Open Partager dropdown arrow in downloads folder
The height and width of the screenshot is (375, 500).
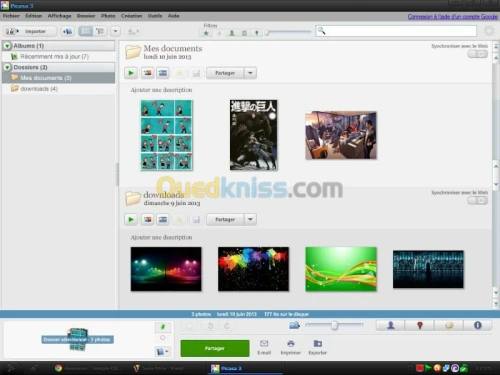click(250, 219)
